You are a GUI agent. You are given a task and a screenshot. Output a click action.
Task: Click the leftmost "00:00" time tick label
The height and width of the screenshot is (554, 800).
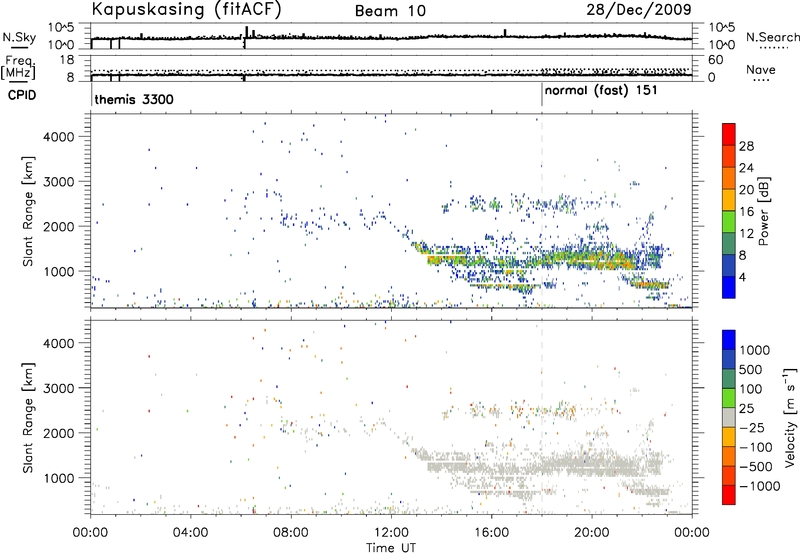tap(90, 533)
